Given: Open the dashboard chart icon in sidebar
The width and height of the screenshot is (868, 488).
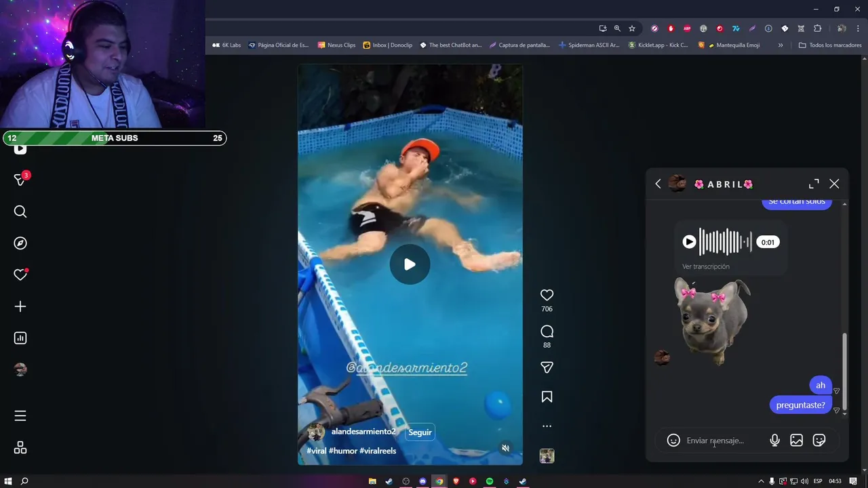Looking at the screenshot, I should coord(20,338).
